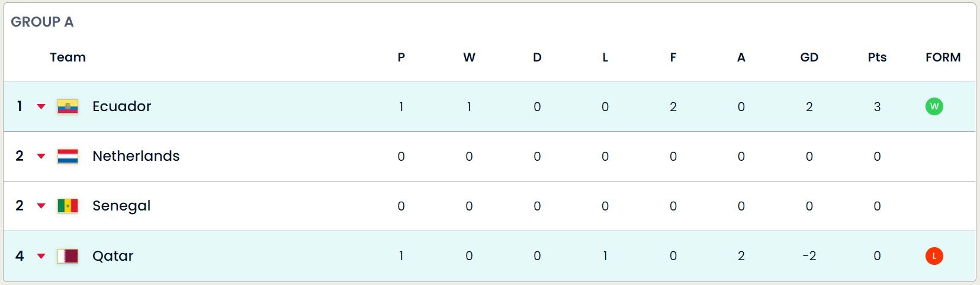Expand the Netherlands row red arrow

coord(41,157)
